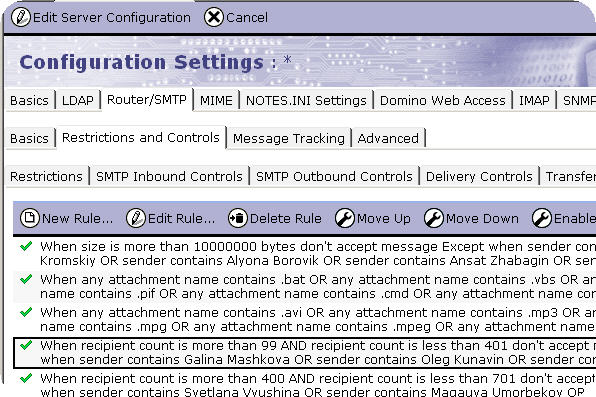Open the top-level Basics tab
Image resolution: width=596 pixels, height=397 pixels.
point(30,100)
